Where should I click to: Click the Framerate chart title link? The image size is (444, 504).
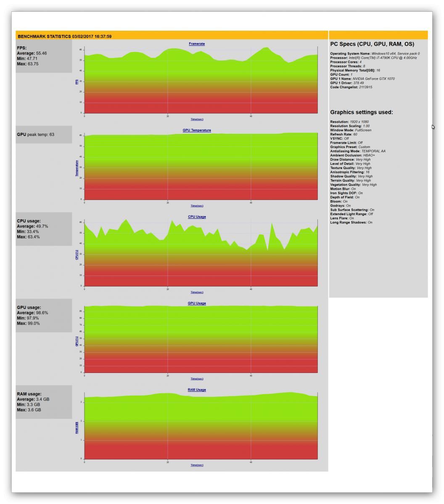point(197,44)
